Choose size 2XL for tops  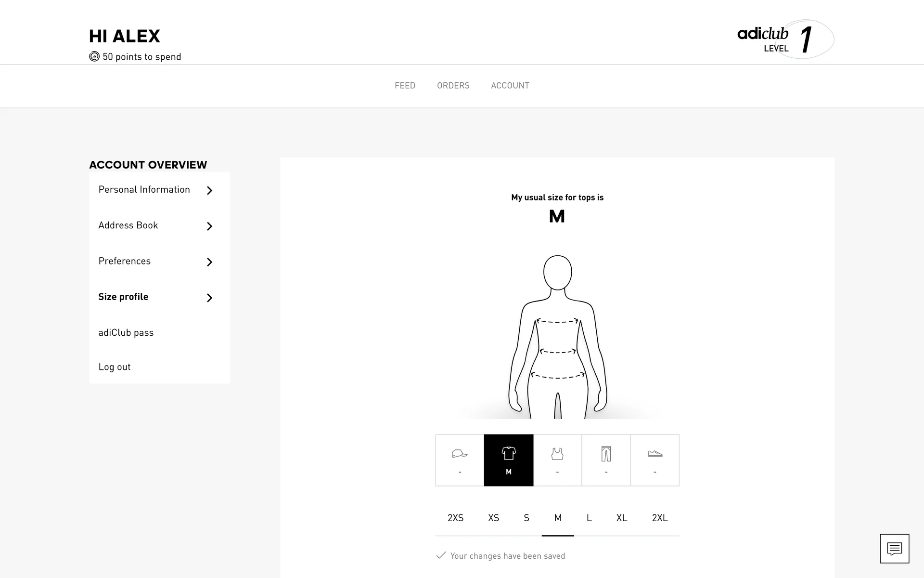(x=659, y=518)
